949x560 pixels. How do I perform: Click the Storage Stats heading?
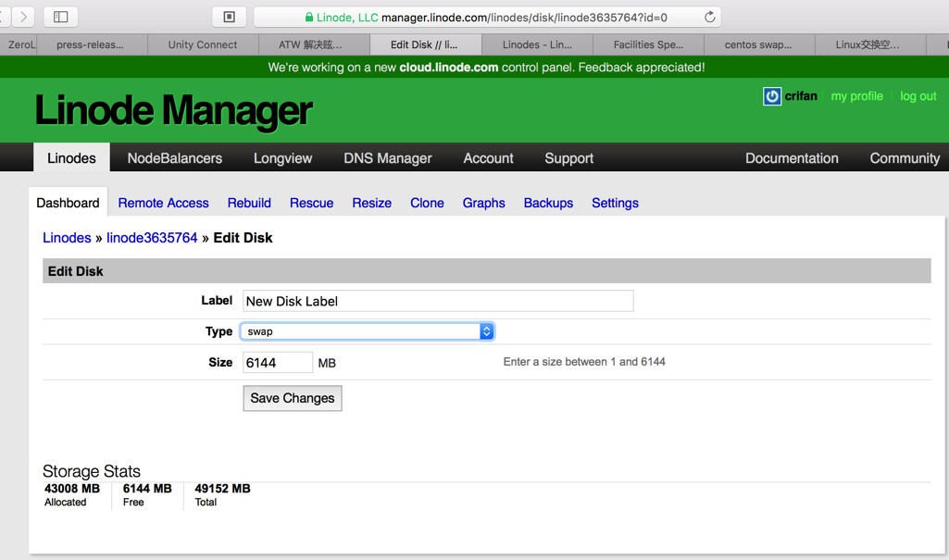[x=92, y=471]
